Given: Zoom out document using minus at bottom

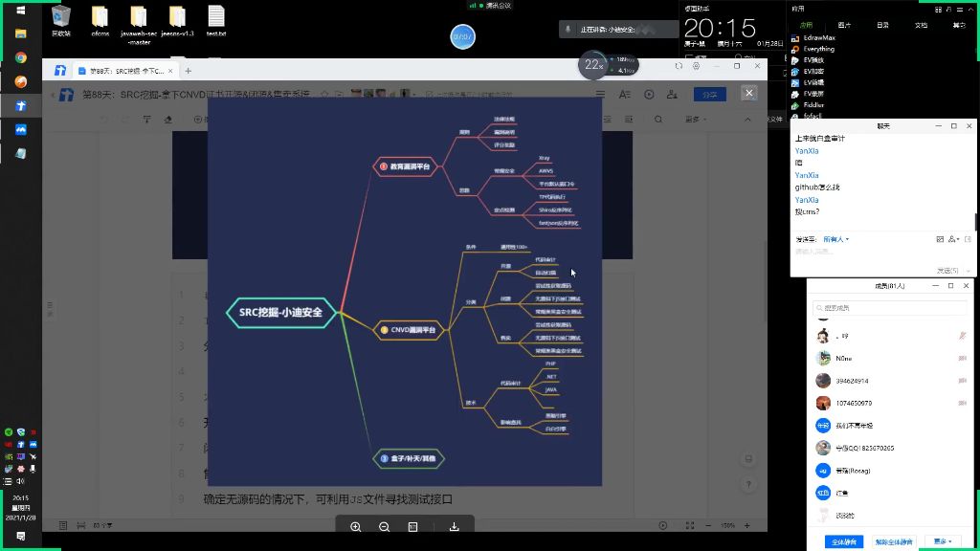Looking at the screenshot, I should [x=708, y=526].
